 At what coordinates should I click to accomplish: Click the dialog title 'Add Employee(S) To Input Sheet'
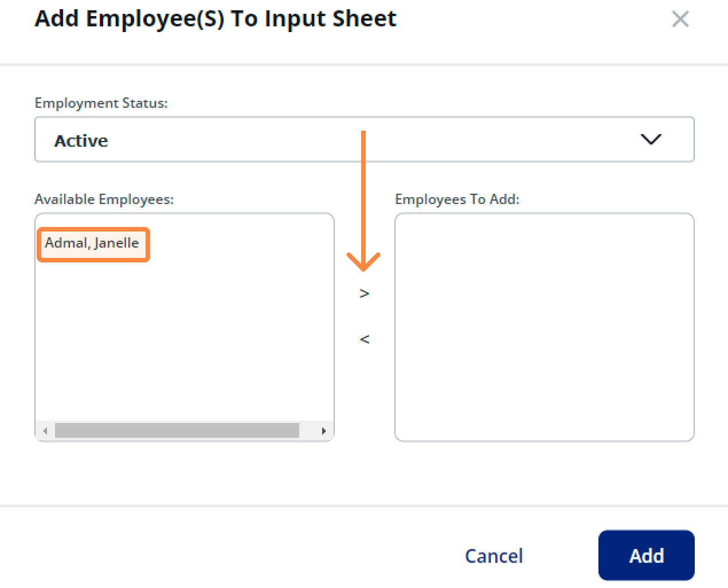pos(215,19)
